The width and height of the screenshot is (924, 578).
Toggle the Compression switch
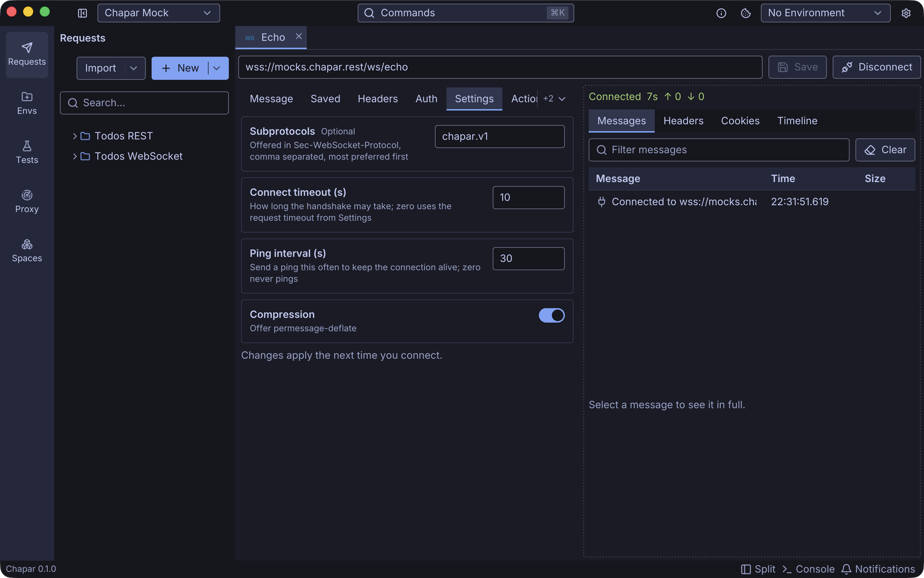[552, 315]
